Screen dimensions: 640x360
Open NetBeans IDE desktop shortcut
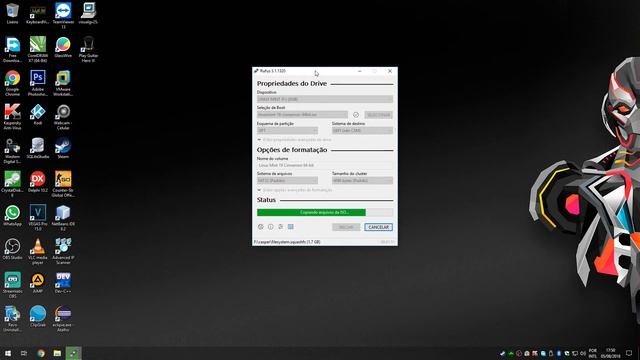[63, 218]
